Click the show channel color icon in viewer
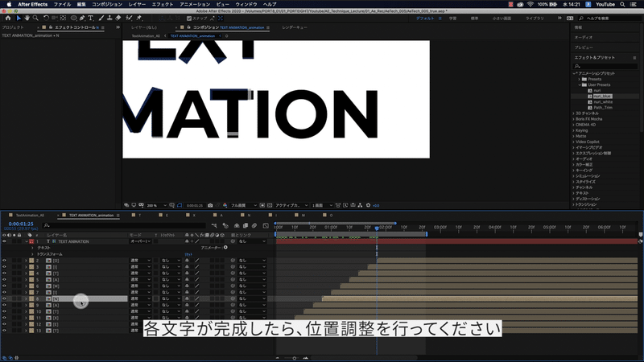 point(225,205)
